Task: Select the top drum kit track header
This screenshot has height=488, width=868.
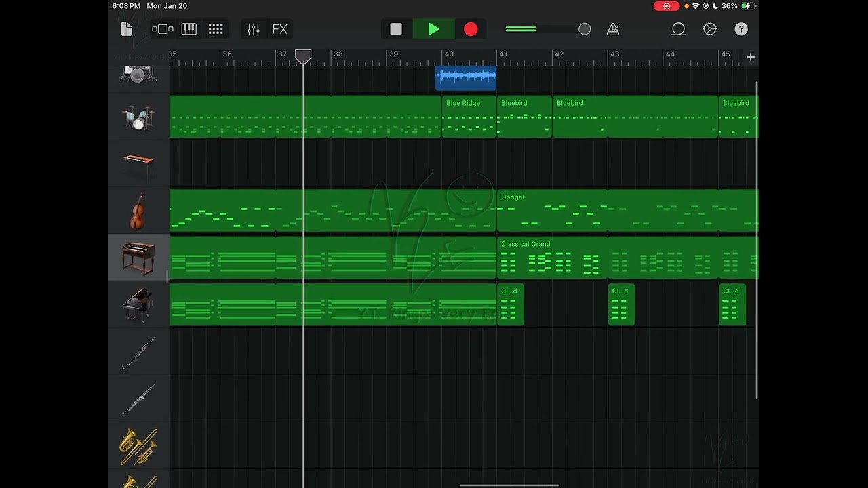Action: pos(138,75)
